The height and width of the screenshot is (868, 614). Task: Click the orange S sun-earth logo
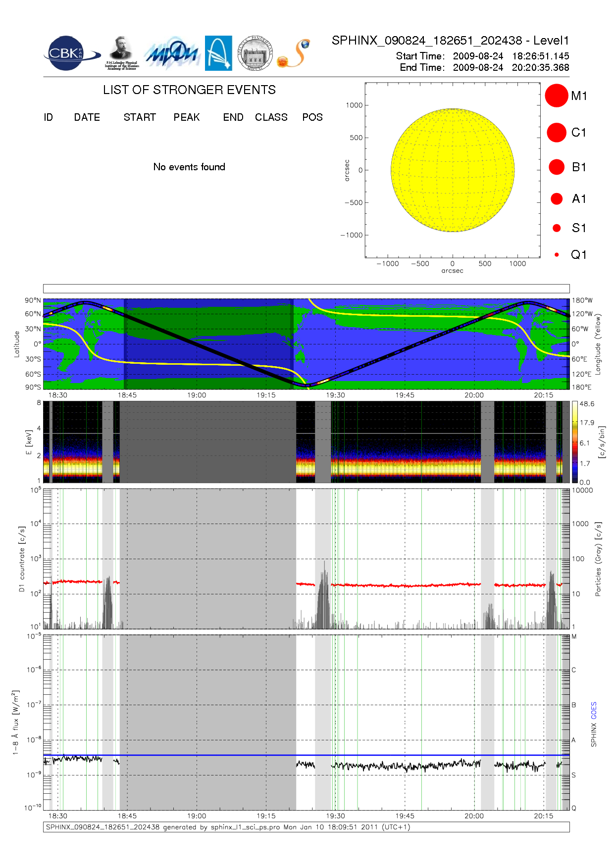point(294,53)
